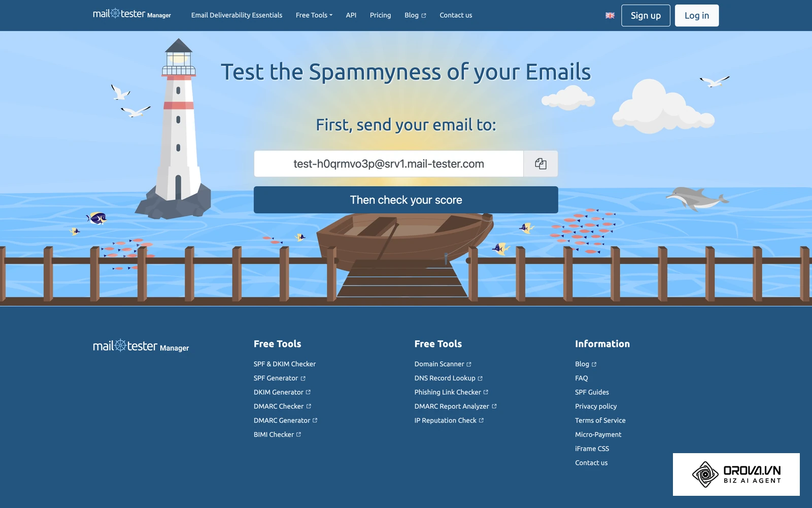
Task: Select the test email address field
Action: [389, 164]
